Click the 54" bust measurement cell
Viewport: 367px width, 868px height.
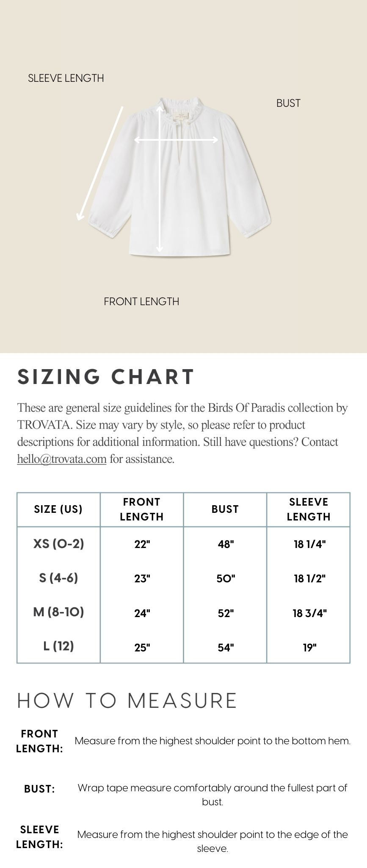click(x=225, y=647)
